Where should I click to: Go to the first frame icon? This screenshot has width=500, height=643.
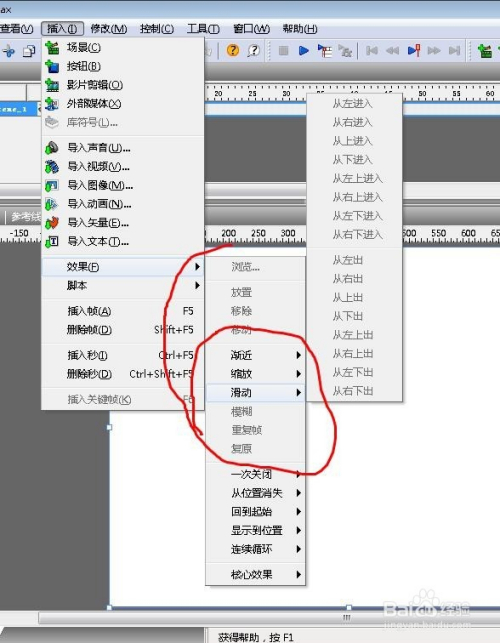(372, 50)
